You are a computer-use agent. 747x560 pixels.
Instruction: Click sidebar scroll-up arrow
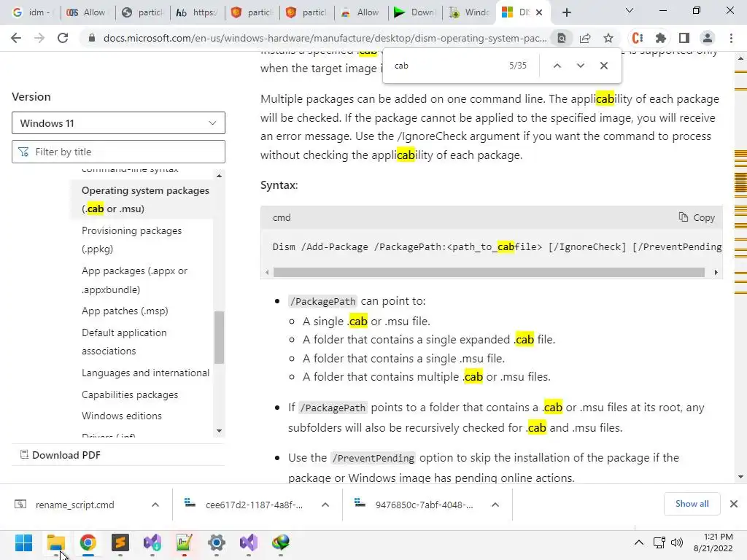(219, 176)
